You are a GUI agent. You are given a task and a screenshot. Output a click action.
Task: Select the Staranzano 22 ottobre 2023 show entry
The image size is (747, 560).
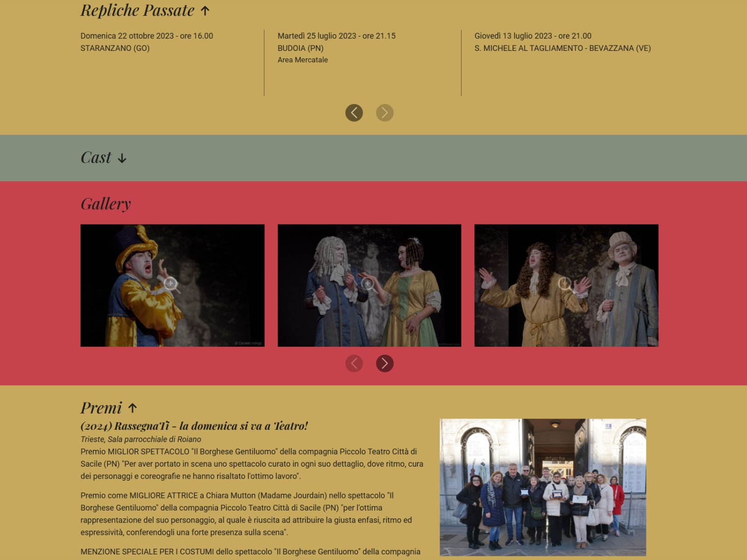147,42
